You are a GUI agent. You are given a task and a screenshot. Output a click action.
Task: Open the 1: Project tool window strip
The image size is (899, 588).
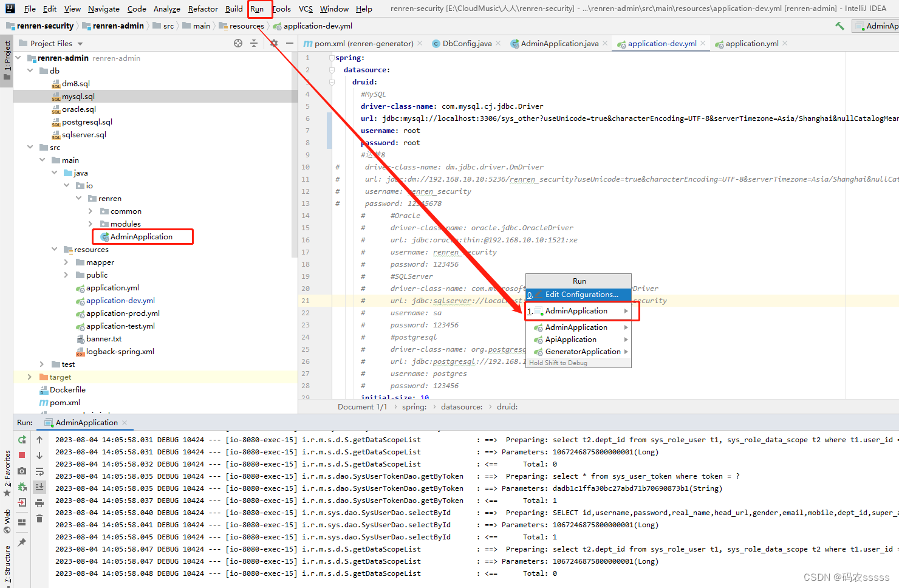click(7, 60)
